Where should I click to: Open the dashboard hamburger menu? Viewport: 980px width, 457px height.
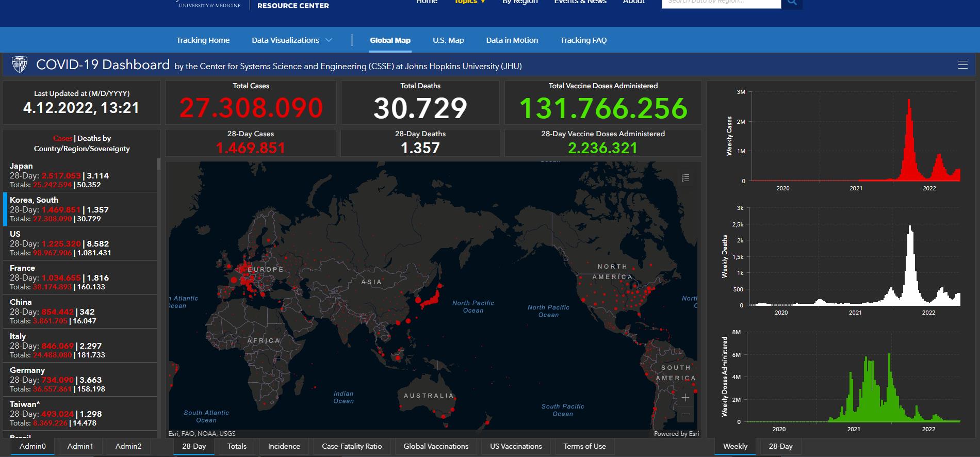(962, 65)
